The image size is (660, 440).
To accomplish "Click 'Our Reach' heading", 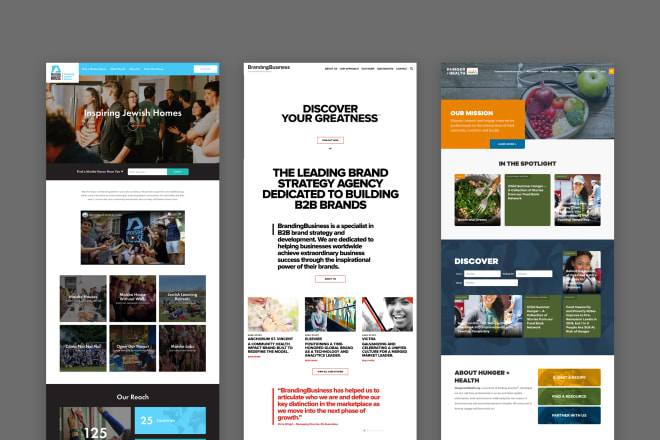I will [x=133, y=397].
